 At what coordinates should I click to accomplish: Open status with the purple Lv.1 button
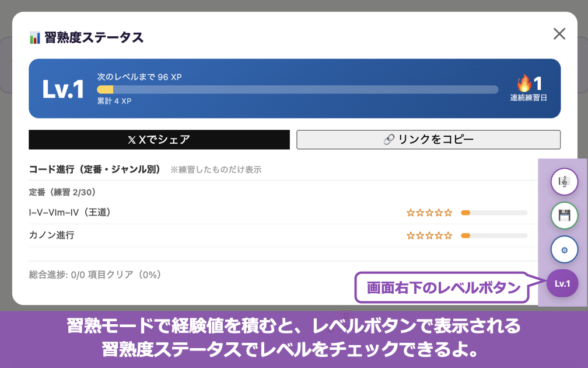[562, 283]
